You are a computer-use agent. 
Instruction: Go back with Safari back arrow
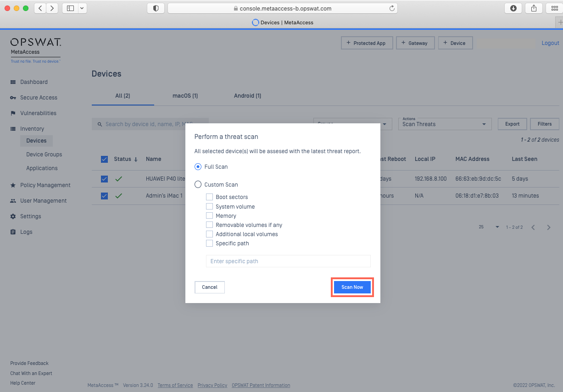pyautogui.click(x=40, y=8)
